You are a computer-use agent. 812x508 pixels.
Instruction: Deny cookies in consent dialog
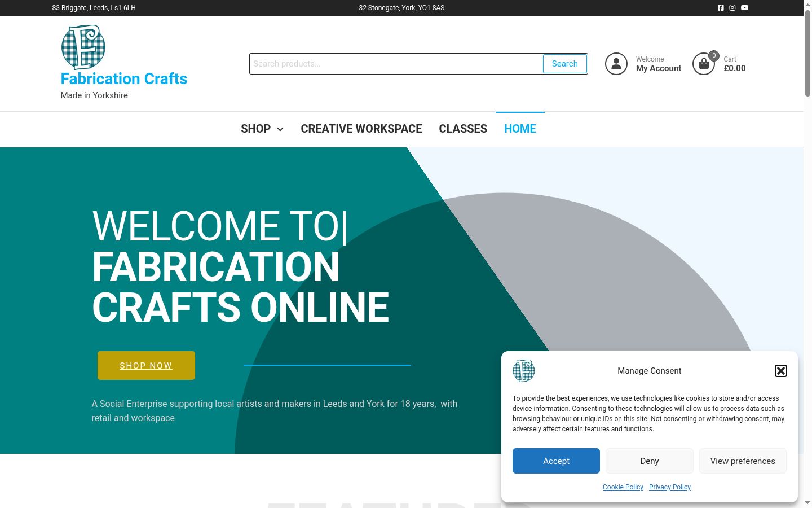click(x=650, y=461)
